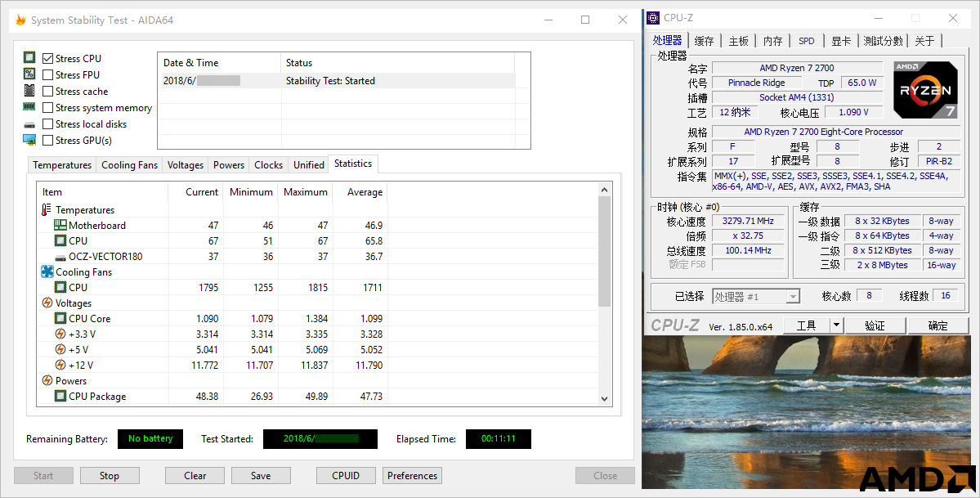Viewport: 980px width, 498px height.
Task: Enable Stress system memory checkbox
Action: pyautogui.click(x=47, y=108)
